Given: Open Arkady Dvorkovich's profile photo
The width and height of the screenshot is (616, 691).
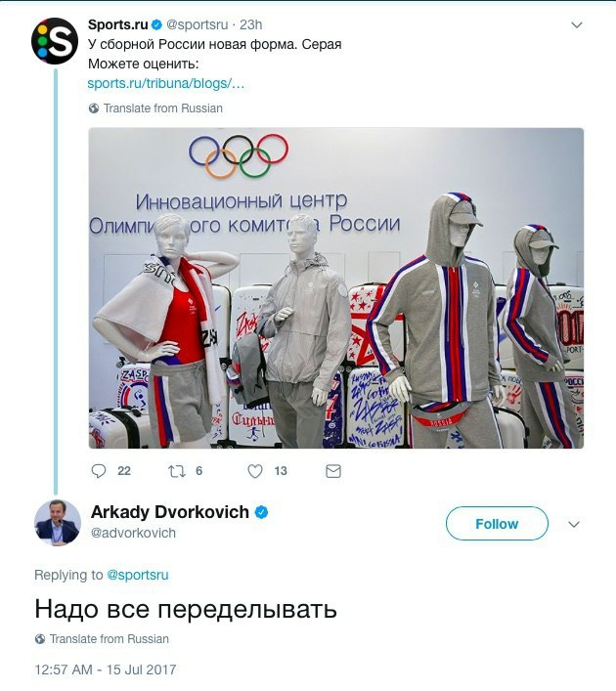Looking at the screenshot, I should [x=58, y=523].
